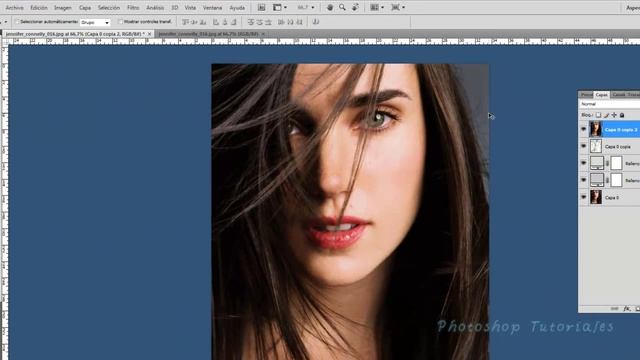Click the distribute horizontal centers icon
640x360 pixels.
[290, 22]
